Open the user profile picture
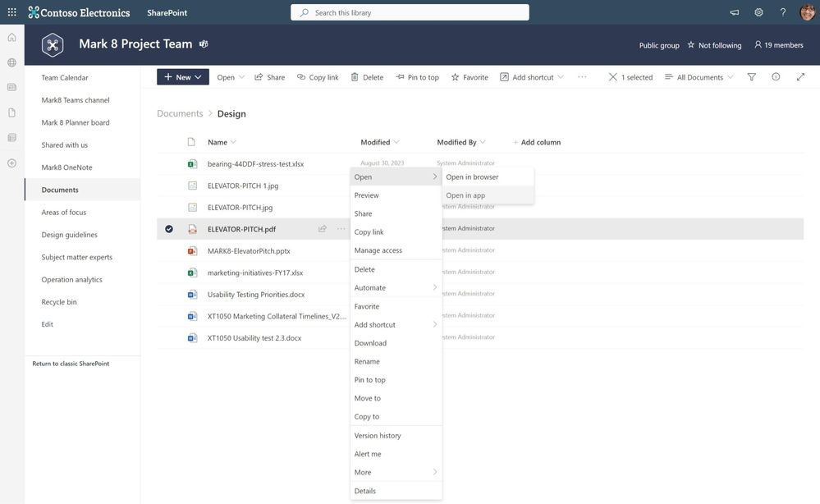Viewport: 820px width, 504px height. point(808,12)
